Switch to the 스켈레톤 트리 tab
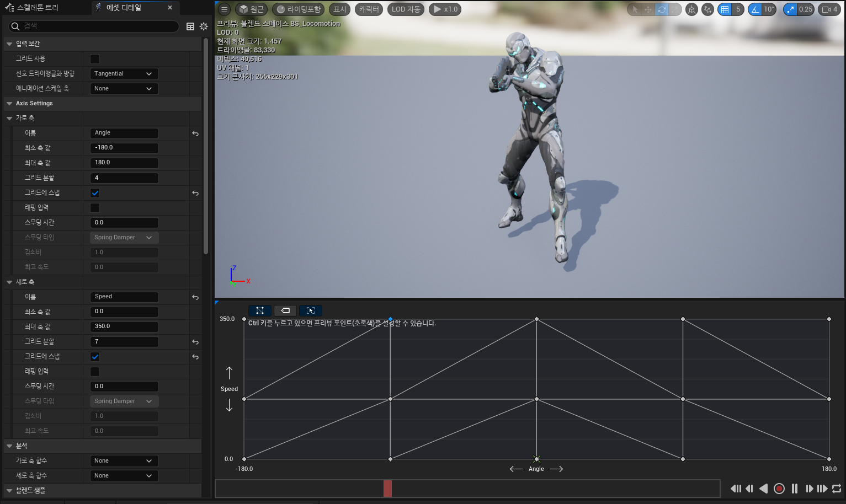This screenshot has width=846, height=504. pos(37,8)
